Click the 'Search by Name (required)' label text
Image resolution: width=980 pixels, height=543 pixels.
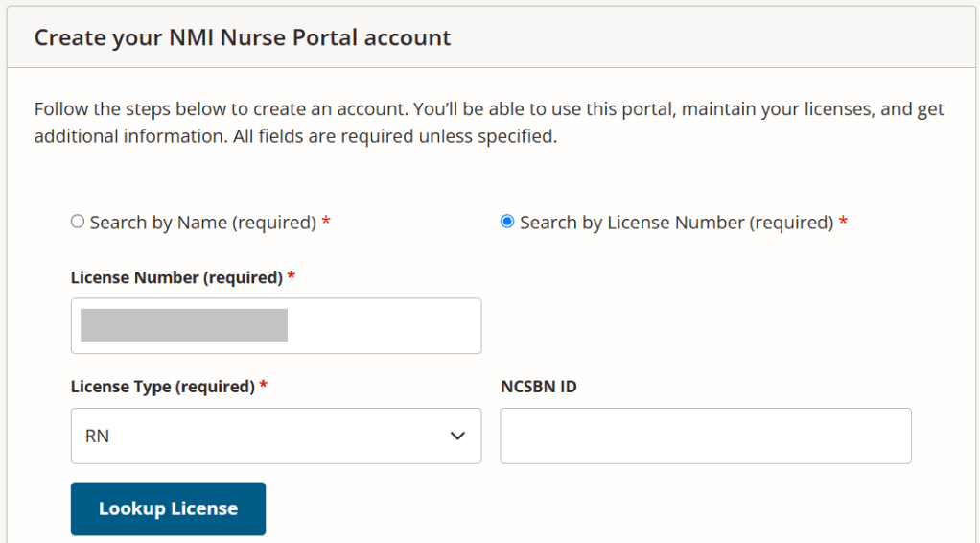[x=202, y=223]
